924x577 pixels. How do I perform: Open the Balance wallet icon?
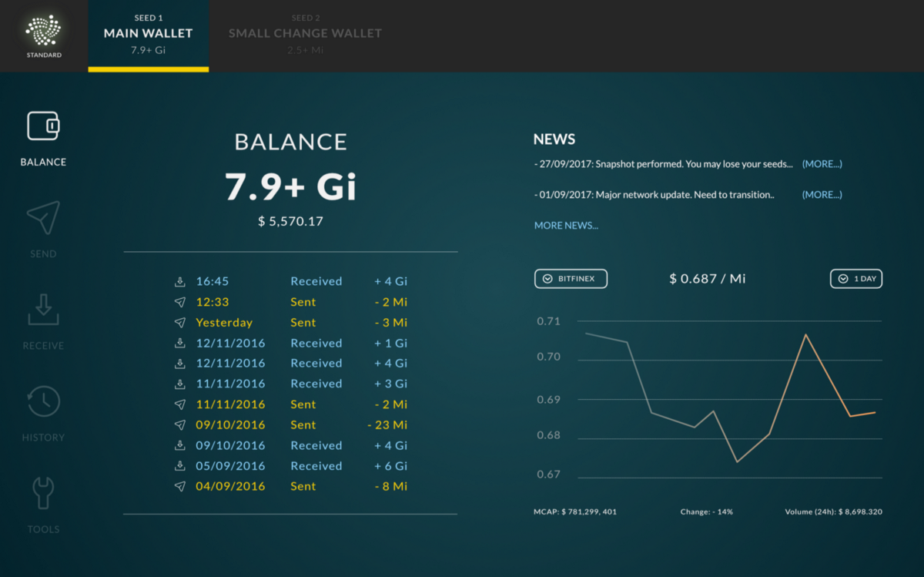[43, 126]
